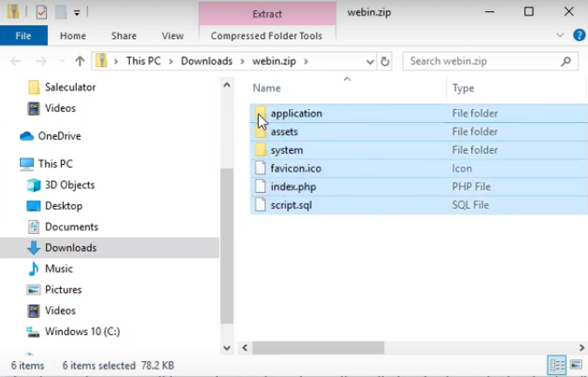This screenshot has height=377, width=588.
Task: Select Compressed Folder Tools tab
Action: [x=267, y=36]
